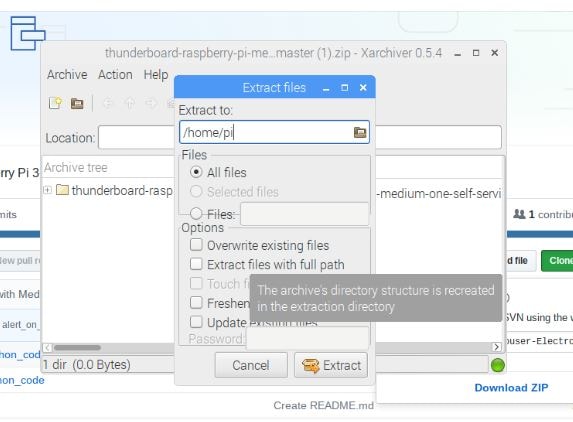
Task: Click the Open archive toolbar icon
Action: (x=77, y=104)
